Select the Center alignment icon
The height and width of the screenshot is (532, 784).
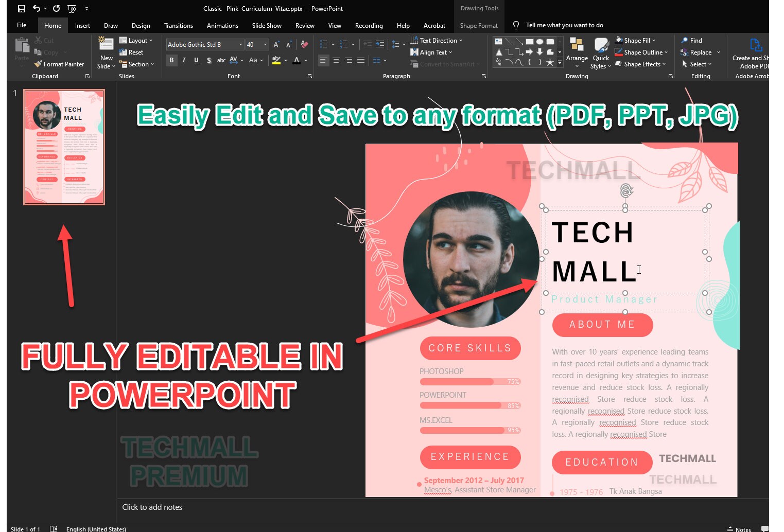click(336, 60)
